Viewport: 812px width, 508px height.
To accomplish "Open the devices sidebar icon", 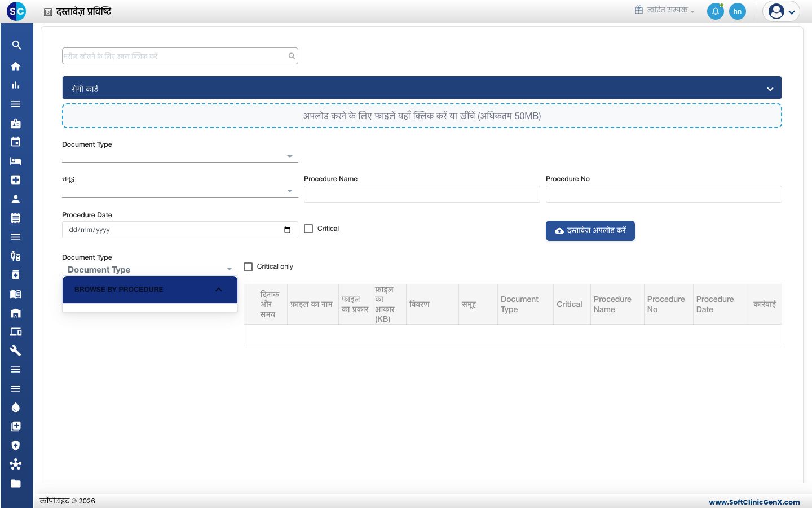I will pyautogui.click(x=16, y=332).
